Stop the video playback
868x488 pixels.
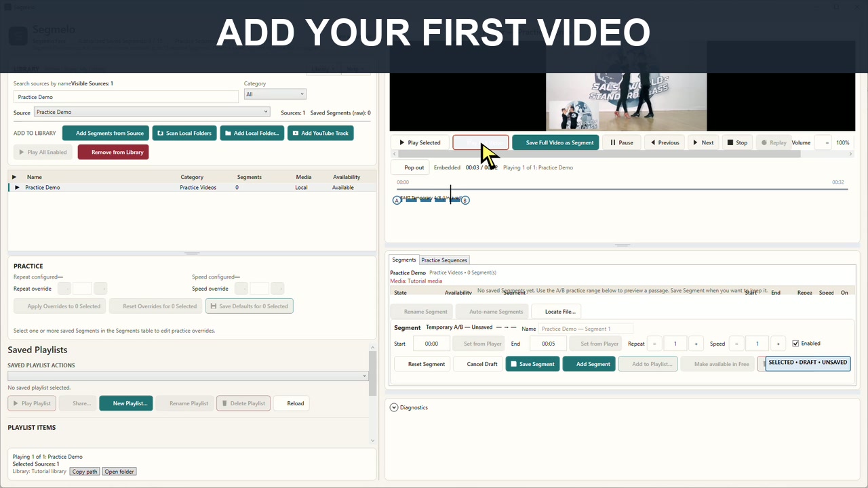[736, 142]
